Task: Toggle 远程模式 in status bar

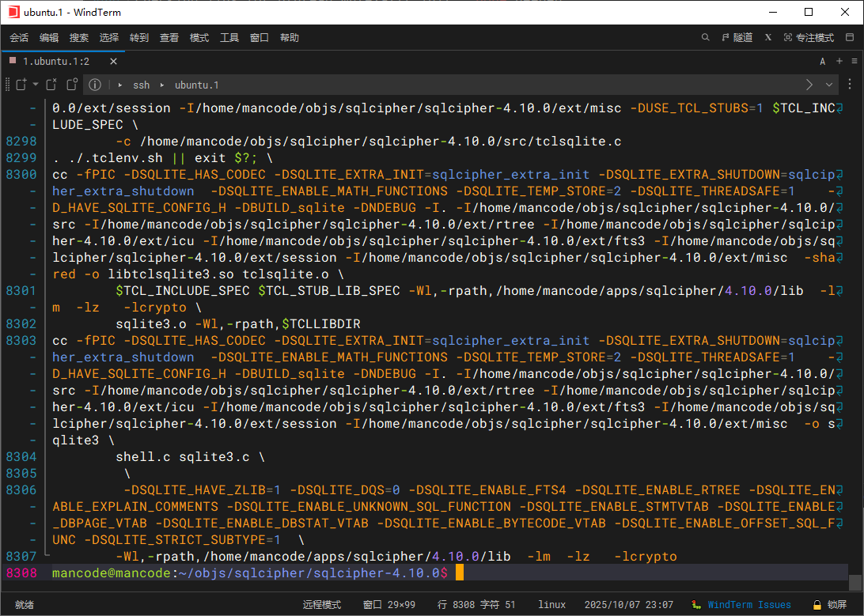Action: (x=322, y=605)
